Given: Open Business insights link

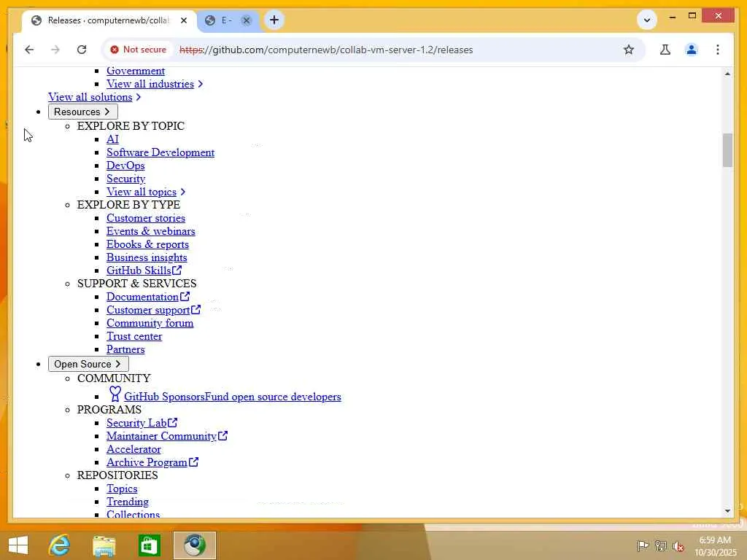Looking at the screenshot, I should point(146,257).
